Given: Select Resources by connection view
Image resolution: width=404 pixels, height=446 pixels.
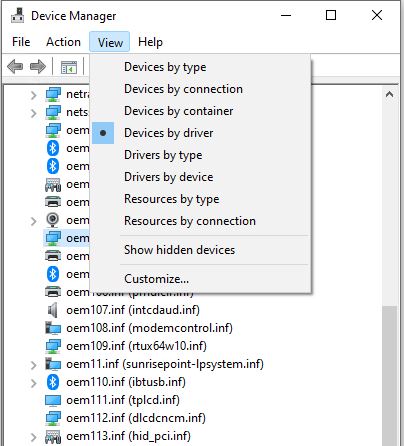Looking at the screenshot, I should 200,221.
